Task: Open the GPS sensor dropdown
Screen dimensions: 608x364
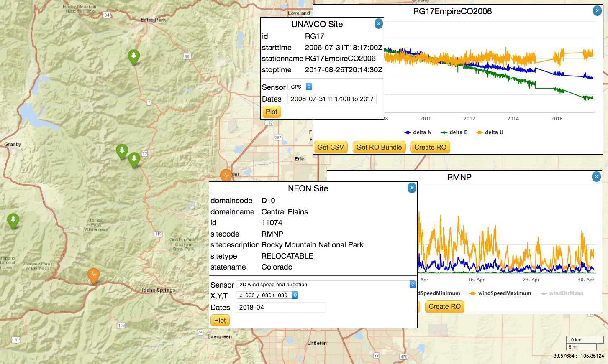Action: pyautogui.click(x=300, y=87)
